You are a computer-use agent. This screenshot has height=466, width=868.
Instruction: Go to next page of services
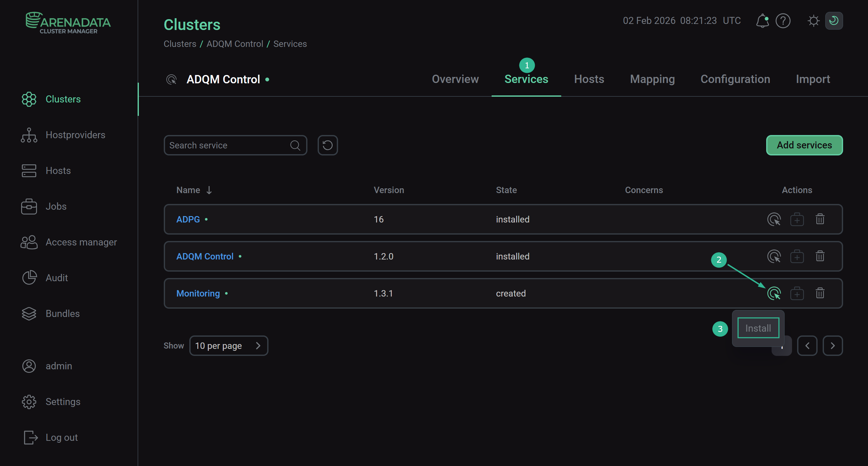point(832,346)
